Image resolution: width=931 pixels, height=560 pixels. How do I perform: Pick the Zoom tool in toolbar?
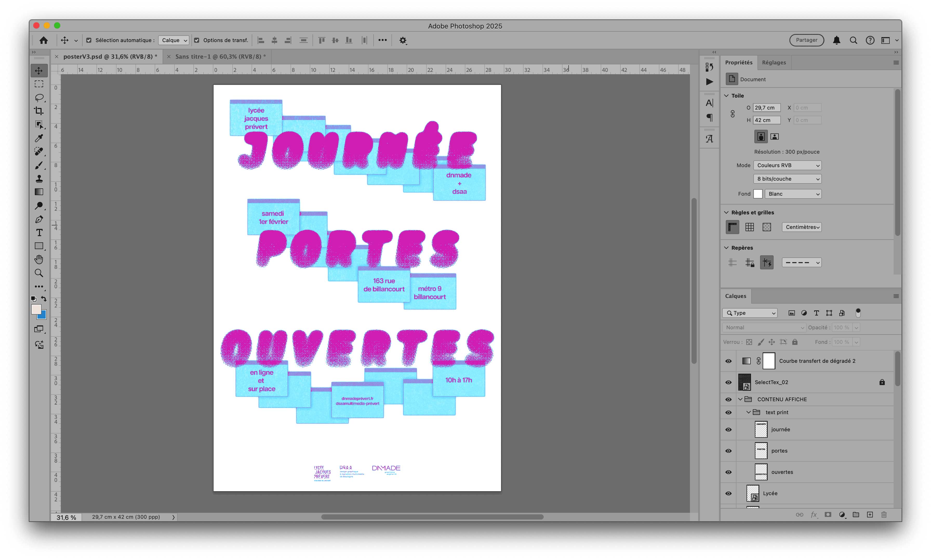click(x=38, y=273)
